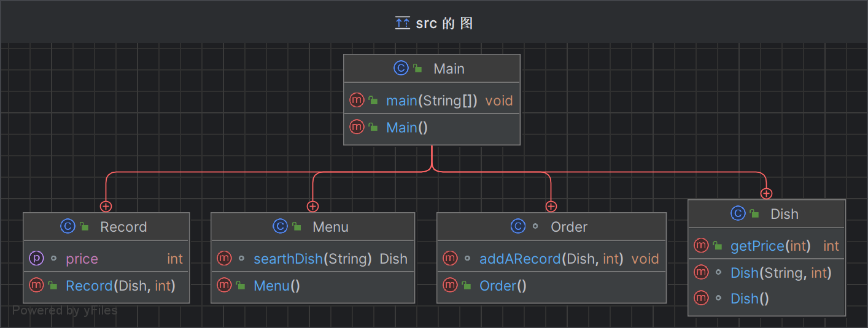The width and height of the screenshot is (868, 328).
Task: Click the method icon beside addARecord
Action: pos(450,259)
